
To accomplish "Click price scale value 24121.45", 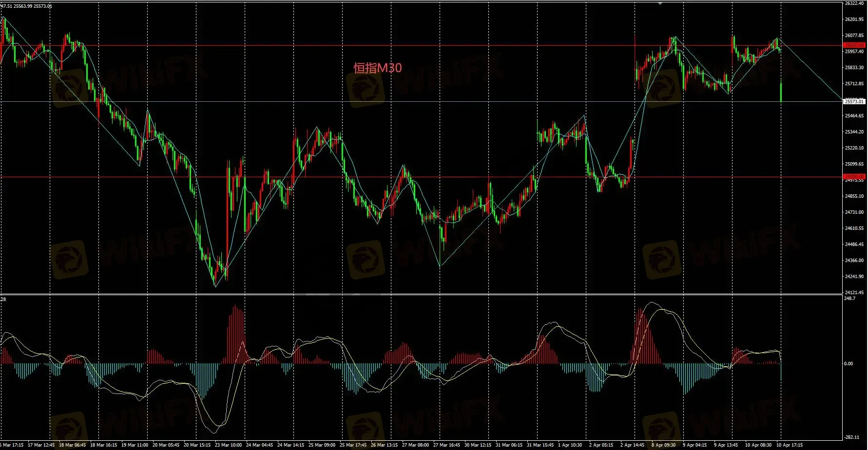I will click(854, 293).
